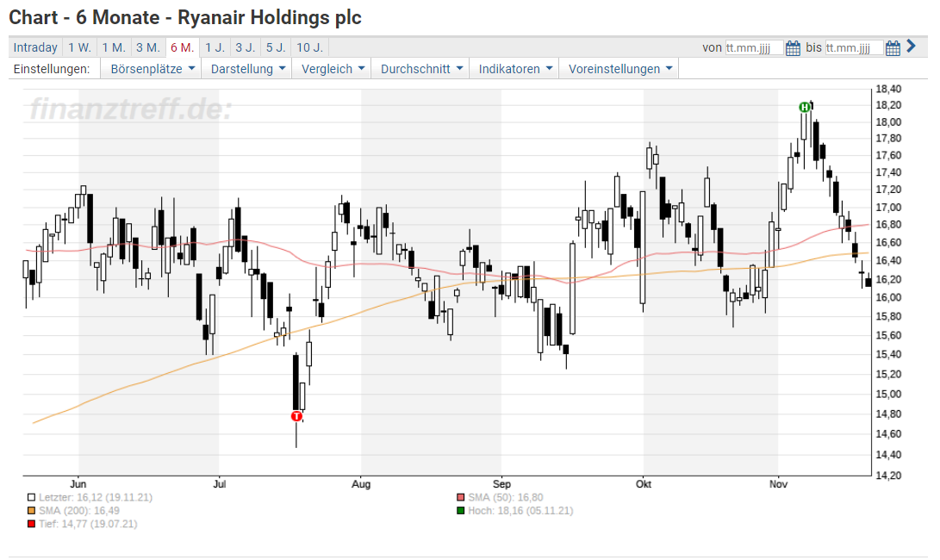Screen dimensions: 940x560
Task: Click the pink SMA (50) legend swatch
Action: pos(460,498)
